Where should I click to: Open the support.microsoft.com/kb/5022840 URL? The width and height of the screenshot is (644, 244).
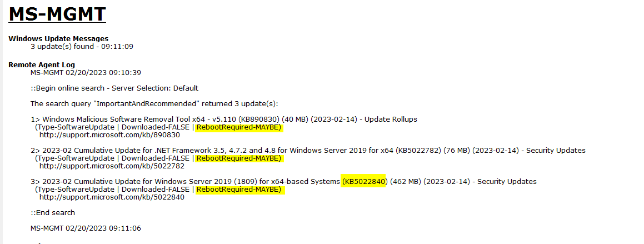(x=112, y=197)
